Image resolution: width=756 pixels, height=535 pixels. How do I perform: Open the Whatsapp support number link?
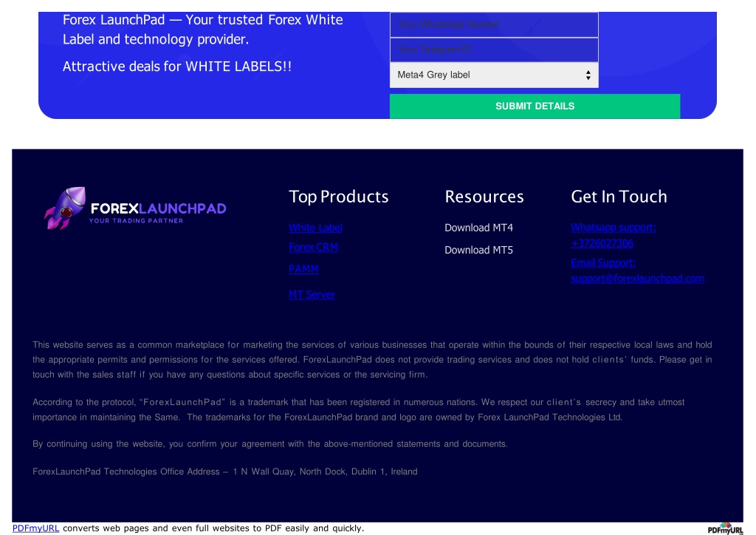[614, 235]
